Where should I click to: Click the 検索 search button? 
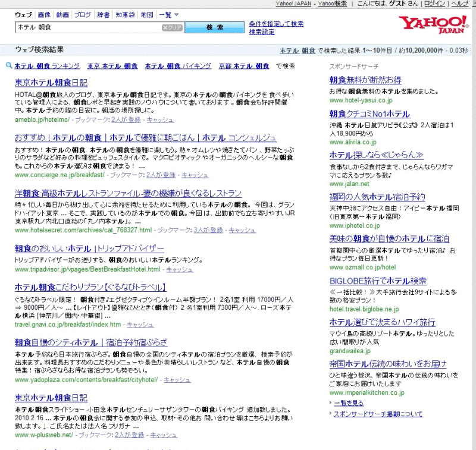click(214, 27)
